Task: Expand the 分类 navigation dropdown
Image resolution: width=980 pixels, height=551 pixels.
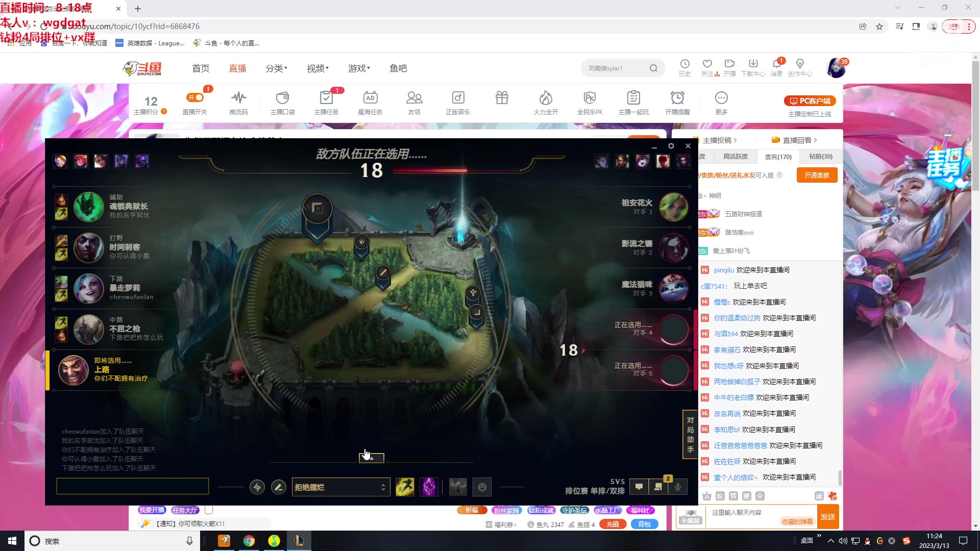Action: pos(276,68)
